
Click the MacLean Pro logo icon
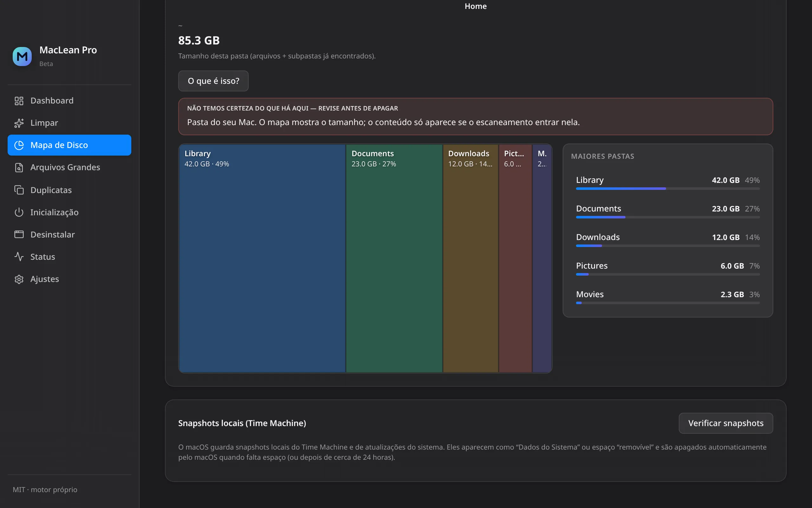point(22,56)
